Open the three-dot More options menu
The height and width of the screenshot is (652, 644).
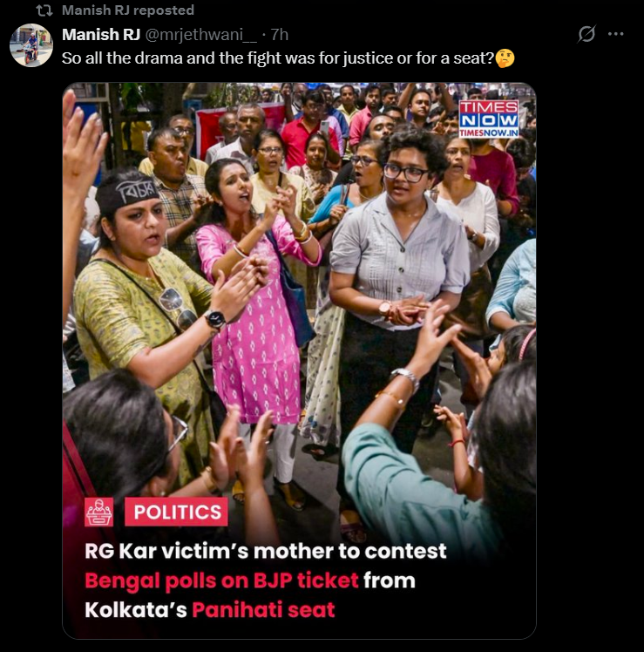(615, 34)
